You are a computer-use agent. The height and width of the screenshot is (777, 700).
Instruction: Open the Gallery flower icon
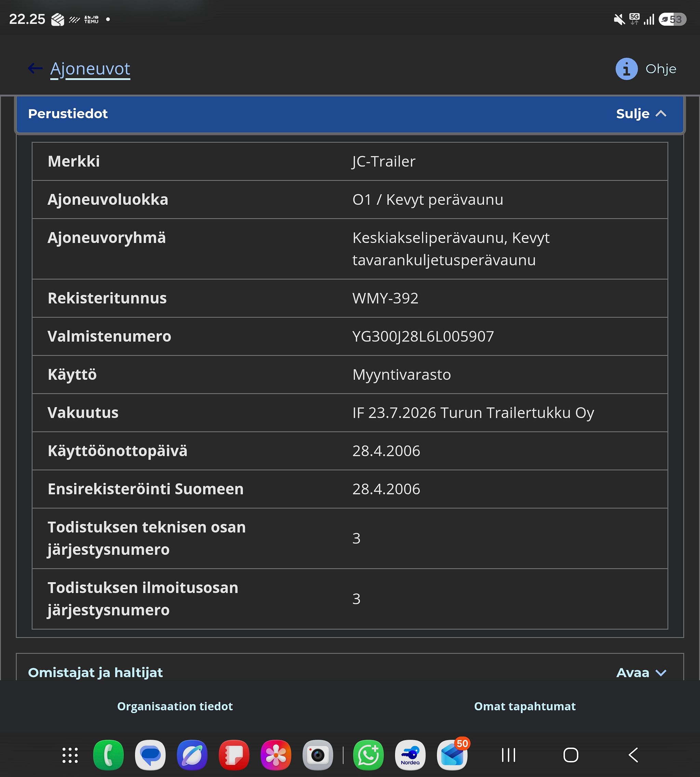click(x=276, y=755)
